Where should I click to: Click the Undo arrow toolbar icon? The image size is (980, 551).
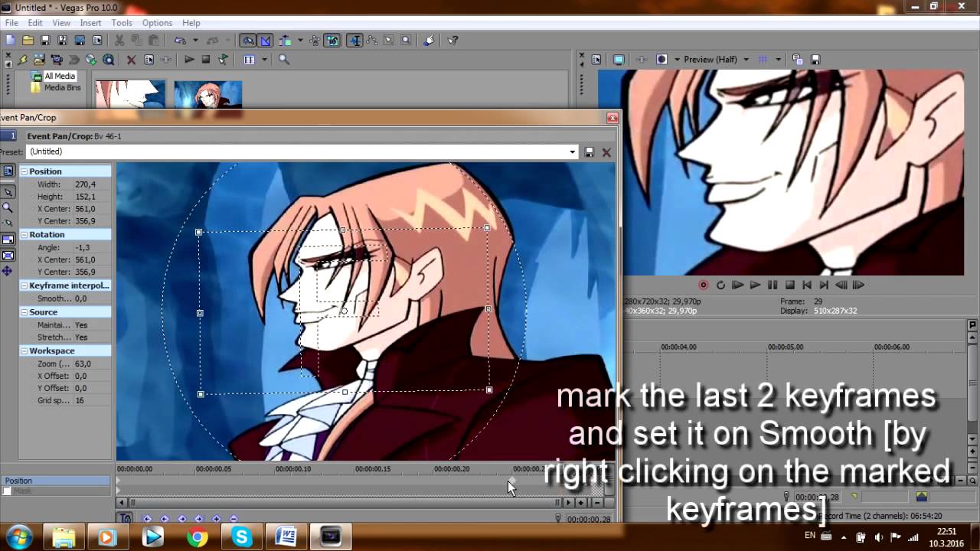(x=180, y=40)
